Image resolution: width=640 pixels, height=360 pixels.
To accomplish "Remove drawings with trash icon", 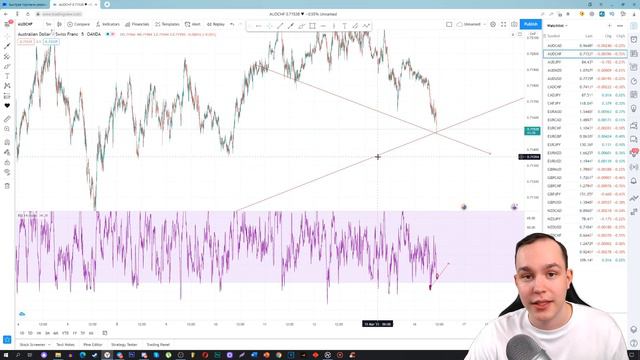I will 7,186.
